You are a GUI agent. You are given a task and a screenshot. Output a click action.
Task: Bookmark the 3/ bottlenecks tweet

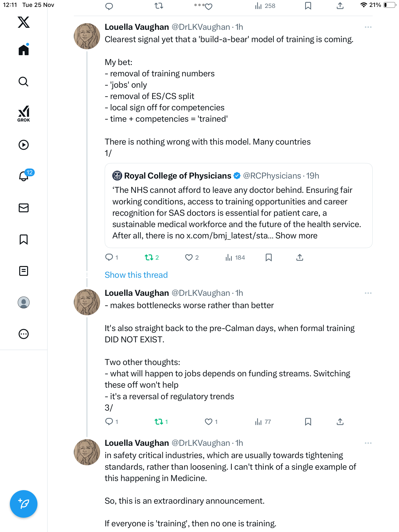pyautogui.click(x=308, y=422)
